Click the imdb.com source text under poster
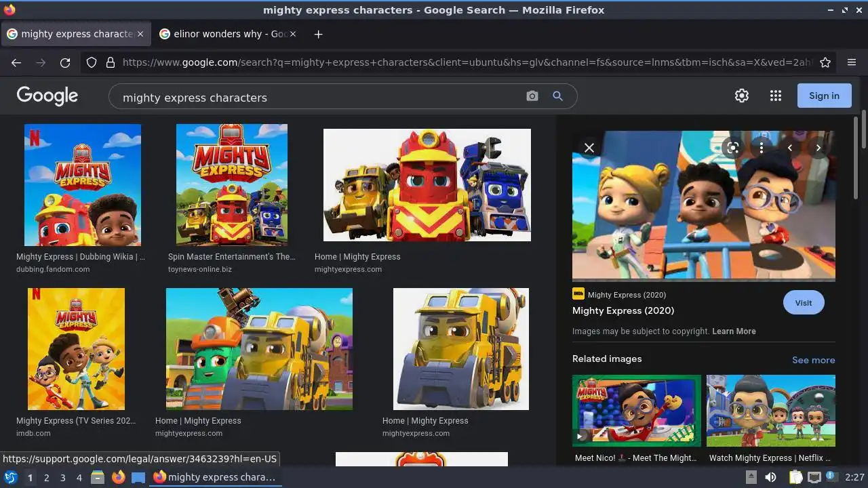868x488 pixels. 33,433
